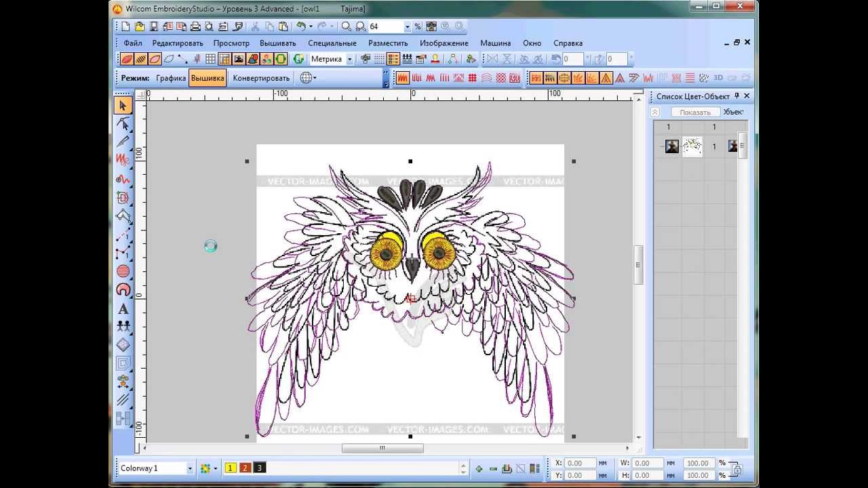Pin the Color-Object List panel
Screen dimensions: 868x488
coord(737,96)
